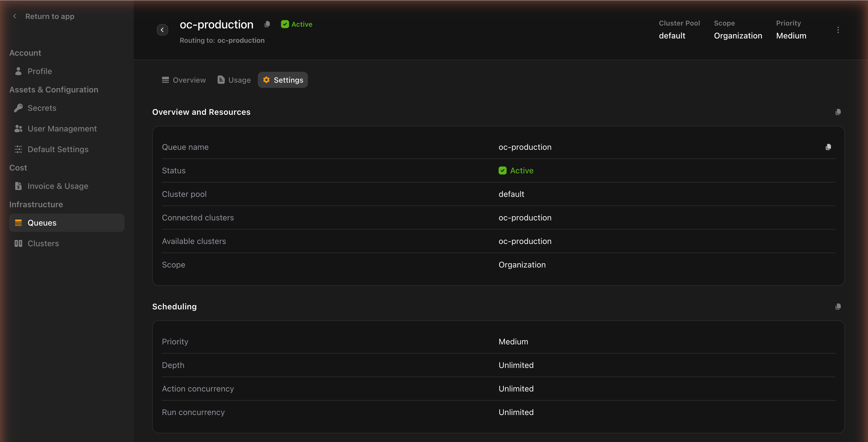Switch to the Usage tab
The image size is (868, 442).
click(234, 80)
